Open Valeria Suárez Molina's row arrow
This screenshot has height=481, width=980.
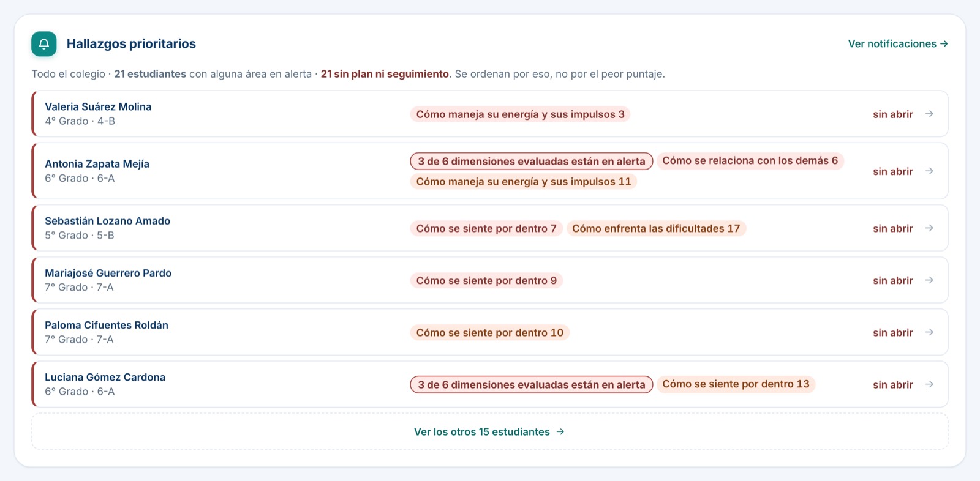point(929,114)
